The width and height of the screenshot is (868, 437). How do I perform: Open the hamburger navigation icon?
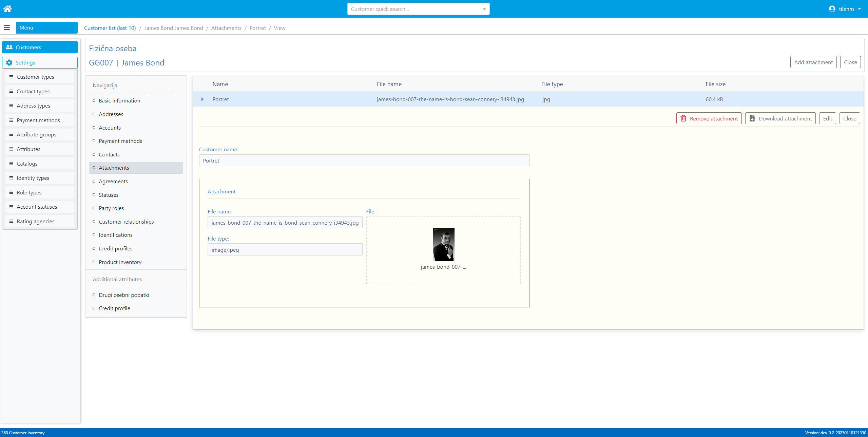click(7, 27)
